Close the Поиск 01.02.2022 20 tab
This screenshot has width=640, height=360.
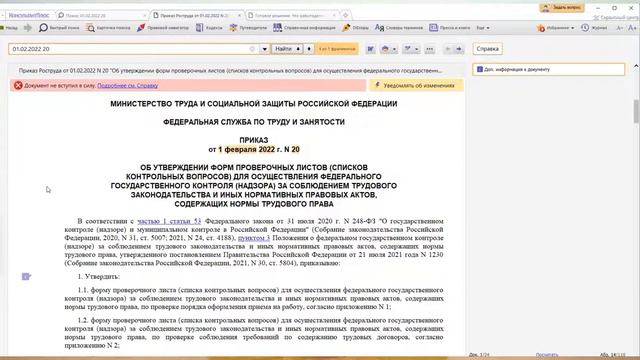click(x=145, y=15)
